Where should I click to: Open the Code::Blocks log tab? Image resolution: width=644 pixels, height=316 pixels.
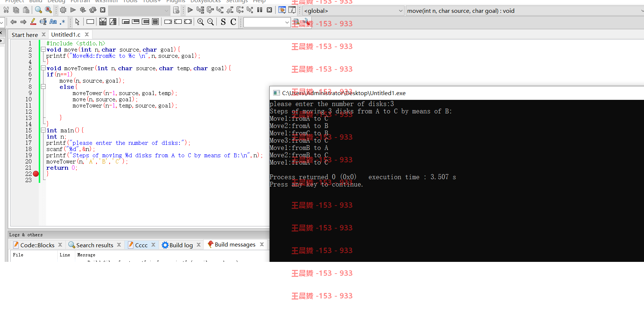(x=37, y=245)
